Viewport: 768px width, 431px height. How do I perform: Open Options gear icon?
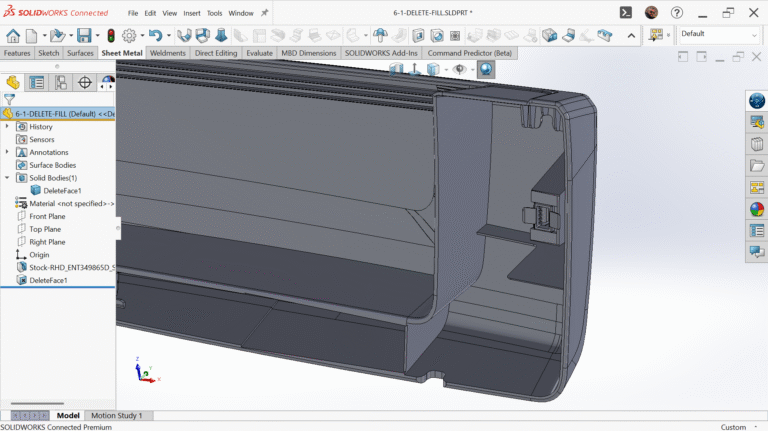coord(129,35)
